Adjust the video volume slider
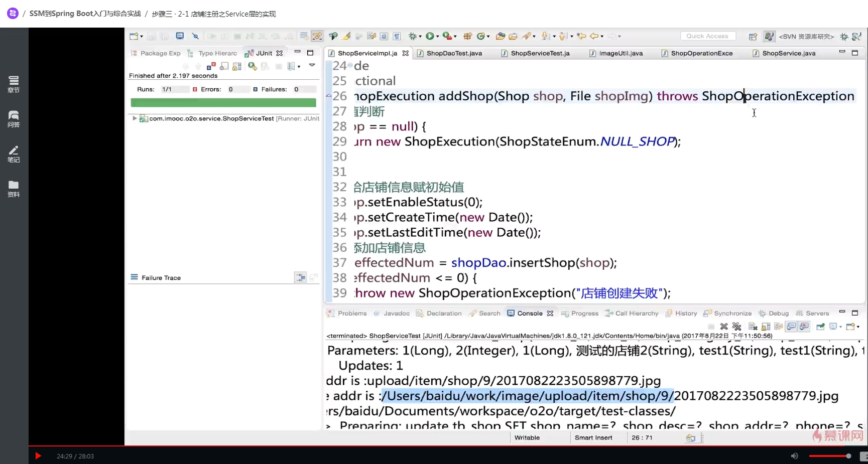 pos(830,456)
